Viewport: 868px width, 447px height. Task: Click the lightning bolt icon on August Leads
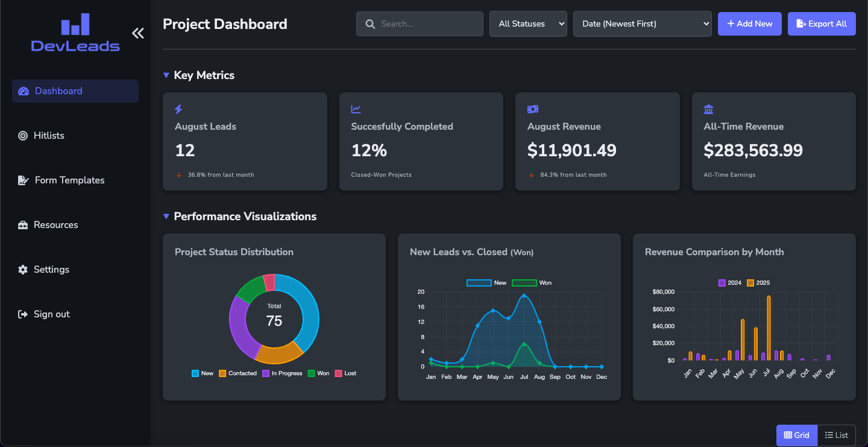(178, 109)
